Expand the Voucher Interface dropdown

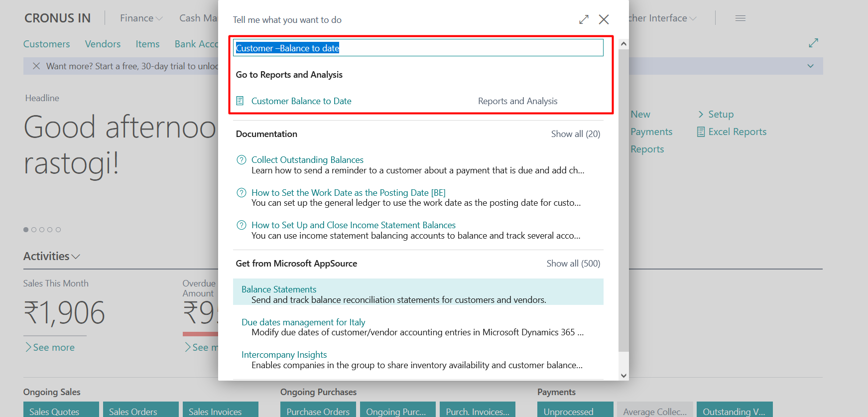(x=663, y=18)
